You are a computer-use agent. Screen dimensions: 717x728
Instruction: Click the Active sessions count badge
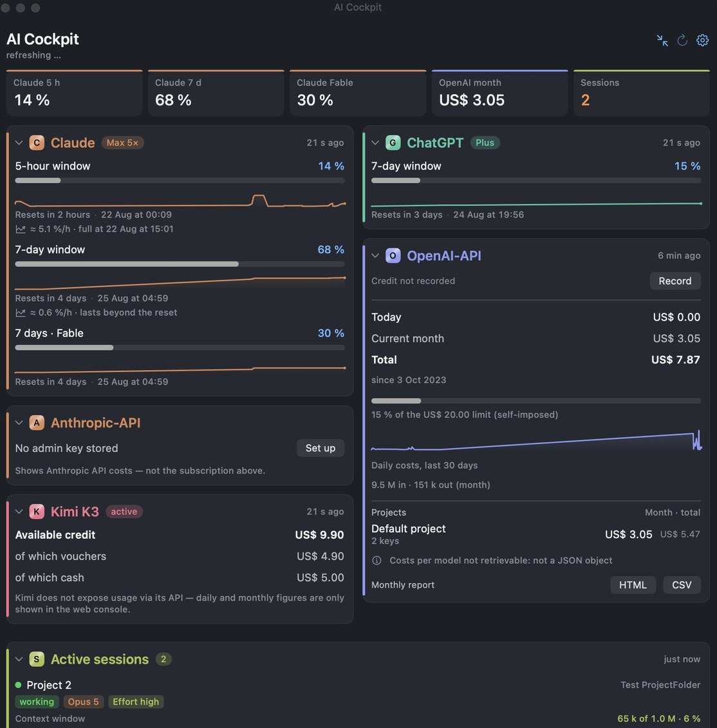coord(163,659)
